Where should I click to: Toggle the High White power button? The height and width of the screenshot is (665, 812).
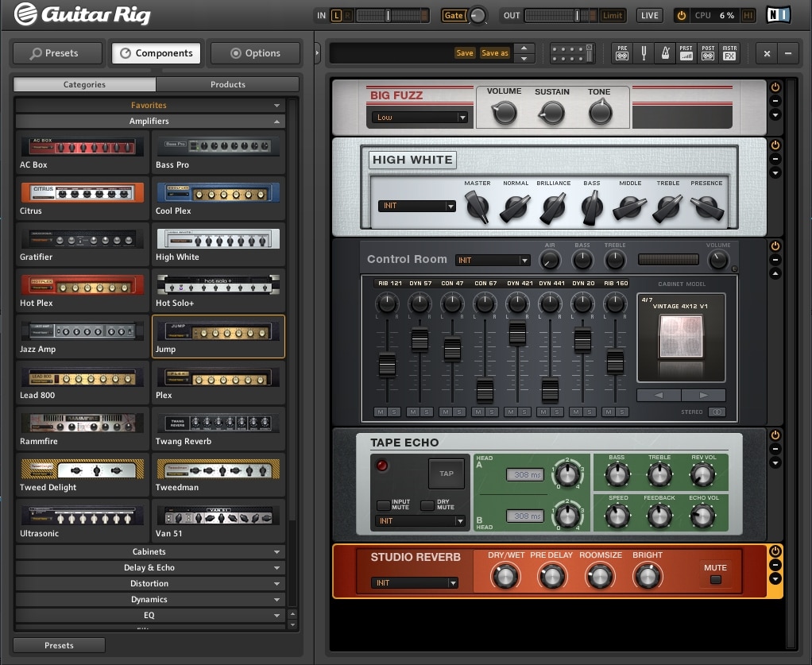tap(775, 145)
